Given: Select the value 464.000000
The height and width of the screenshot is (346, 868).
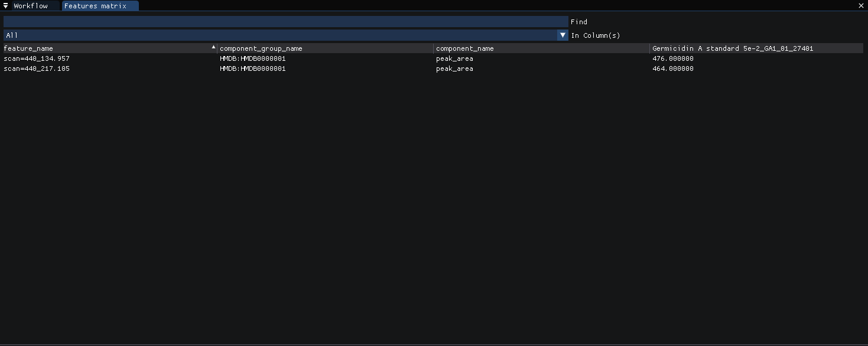Looking at the screenshot, I should pyautogui.click(x=673, y=68).
